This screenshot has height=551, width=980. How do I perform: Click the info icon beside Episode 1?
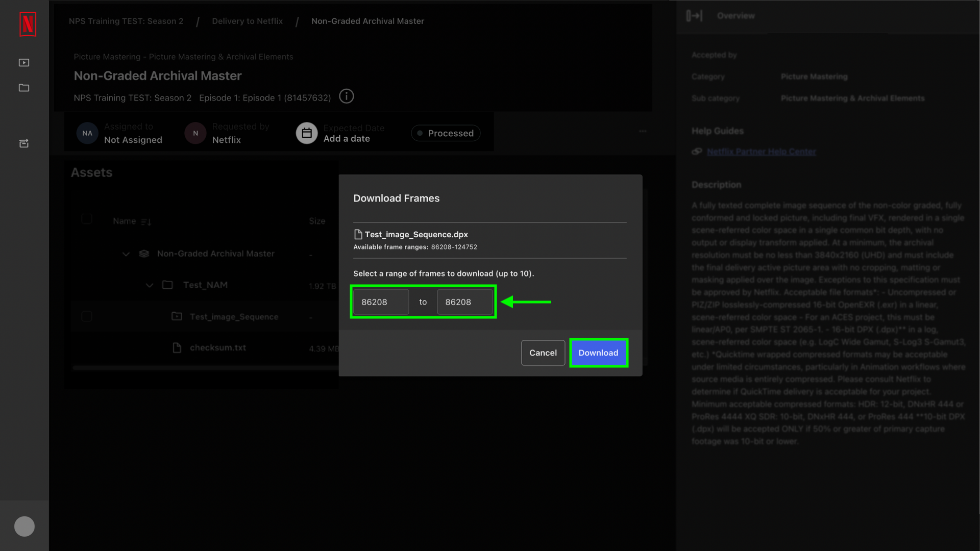[x=347, y=96]
